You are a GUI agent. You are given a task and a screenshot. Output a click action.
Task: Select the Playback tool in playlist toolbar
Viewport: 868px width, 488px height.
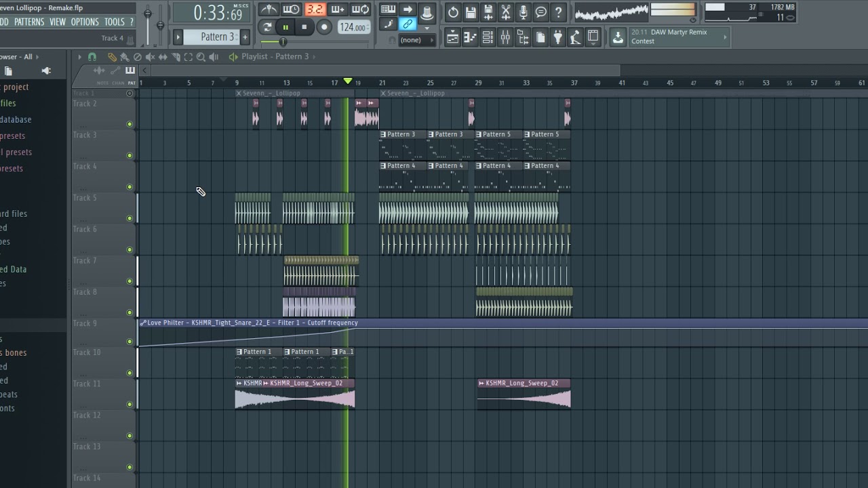pos(214,57)
